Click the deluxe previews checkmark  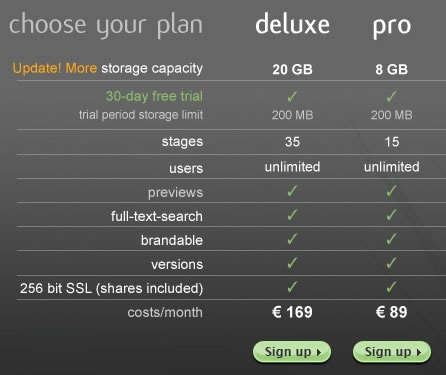(292, 191)
